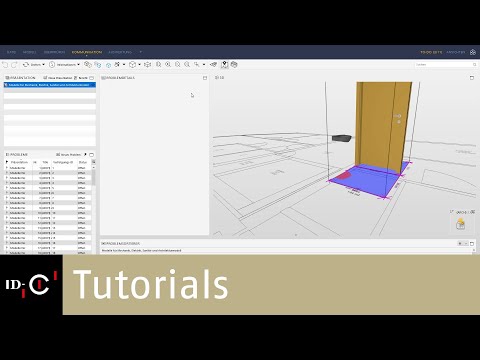Screen dimensions: 480x360
Task: Select the markup tool icon
Action: click(117, 64)
